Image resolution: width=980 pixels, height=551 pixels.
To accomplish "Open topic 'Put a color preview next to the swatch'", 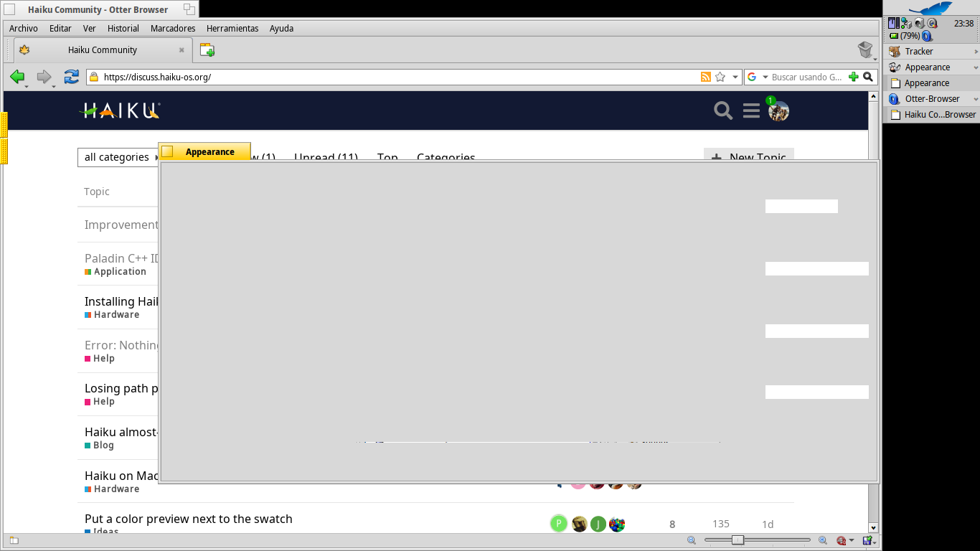I will point(189,519).
